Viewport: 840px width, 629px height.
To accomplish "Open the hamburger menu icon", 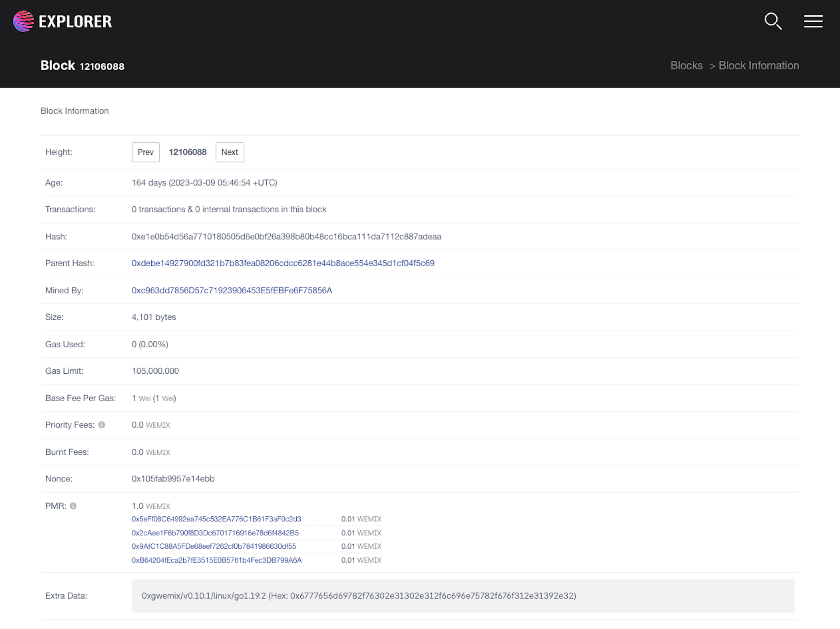I will coord(813,21).
